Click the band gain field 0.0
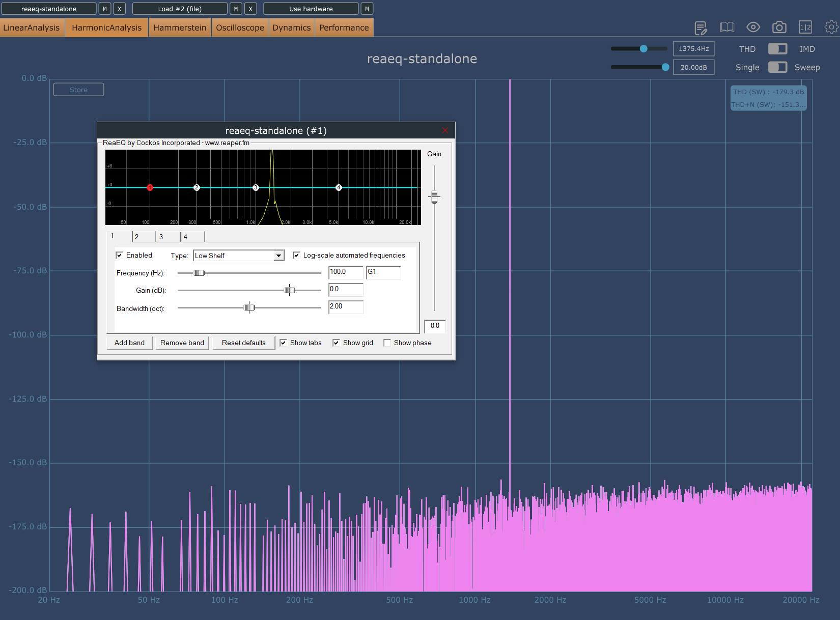Viewport: 840px width, 620px height. click(x=346, y=290)
